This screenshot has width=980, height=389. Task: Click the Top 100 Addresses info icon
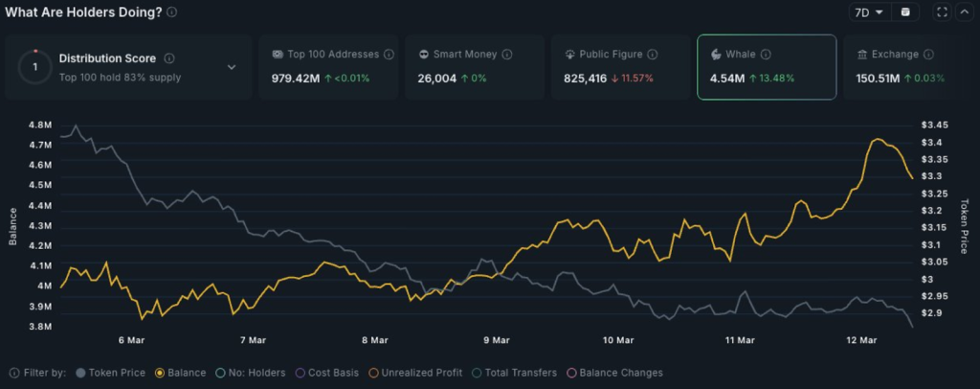388,55
